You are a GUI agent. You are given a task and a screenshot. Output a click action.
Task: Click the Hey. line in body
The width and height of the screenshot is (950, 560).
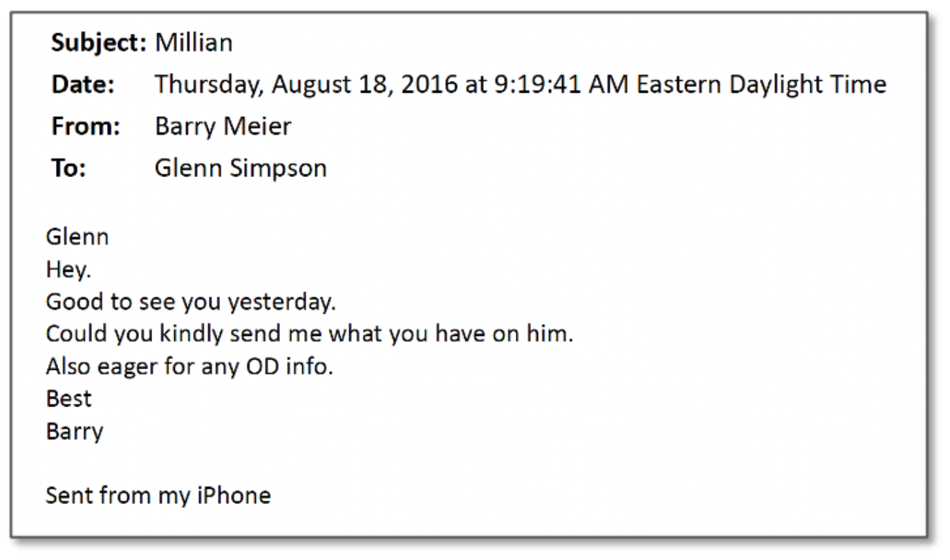[x=68, y=270]
